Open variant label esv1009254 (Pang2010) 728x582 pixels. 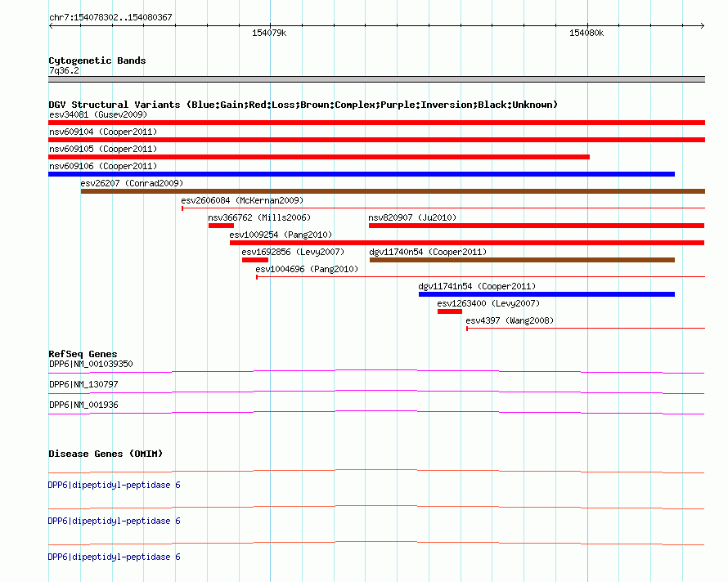(281, 235)
